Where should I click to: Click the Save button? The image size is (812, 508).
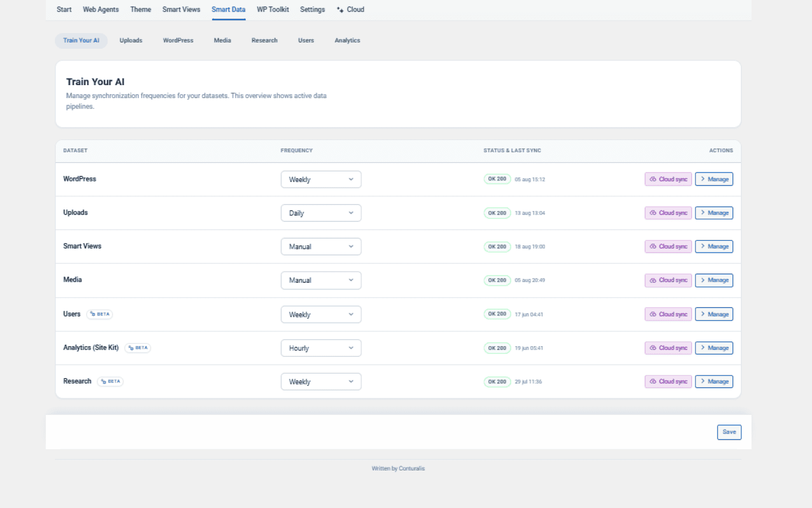click(729, 432)
